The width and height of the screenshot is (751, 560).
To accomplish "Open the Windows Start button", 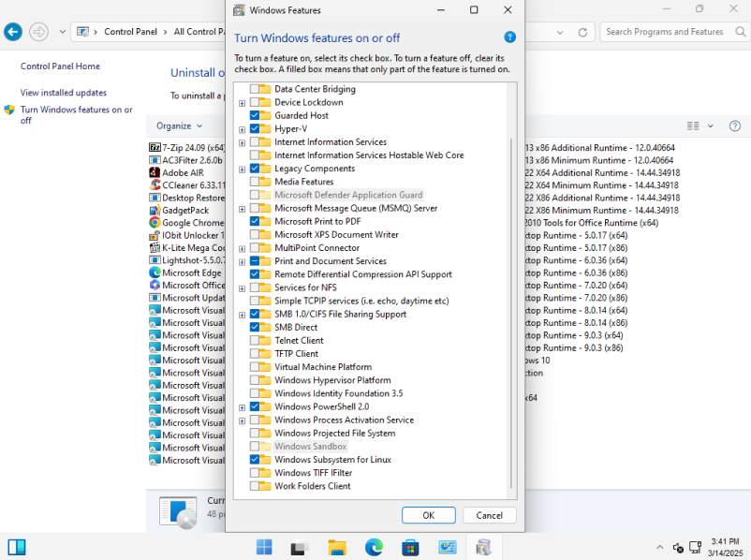I will coord(264,547).
